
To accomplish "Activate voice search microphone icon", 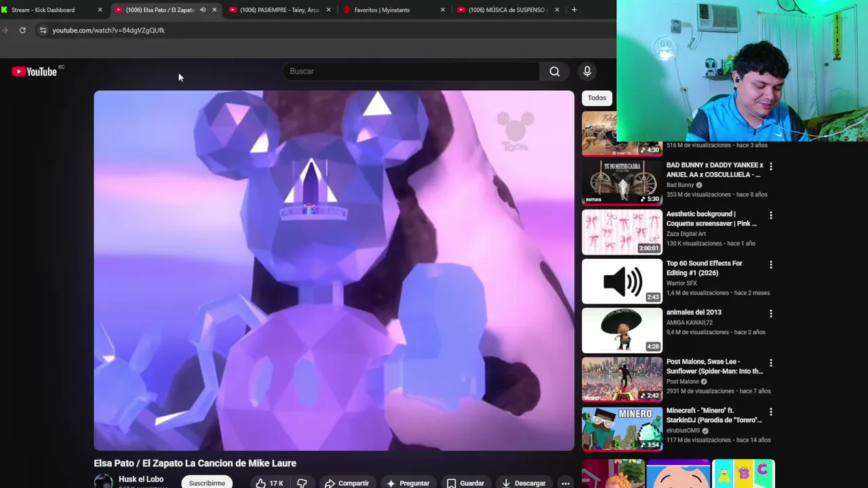I will (587, 71).
